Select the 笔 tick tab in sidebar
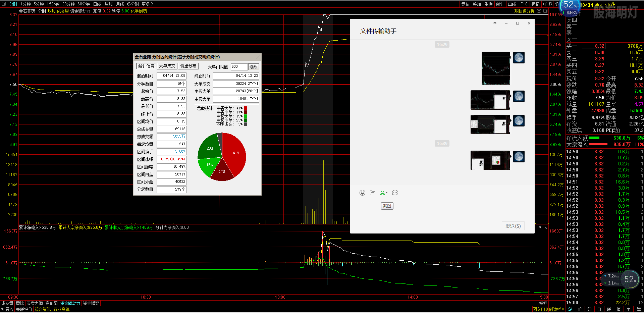This screenshot has height=313, width=644. [x=570, y=309]
